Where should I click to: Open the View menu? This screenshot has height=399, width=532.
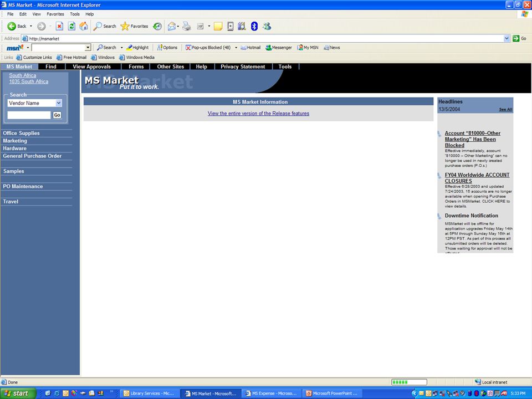37,14
